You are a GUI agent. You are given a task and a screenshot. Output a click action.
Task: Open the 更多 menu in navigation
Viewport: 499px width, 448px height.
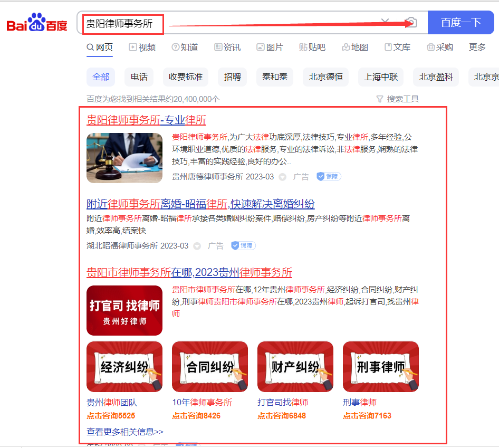477,47
